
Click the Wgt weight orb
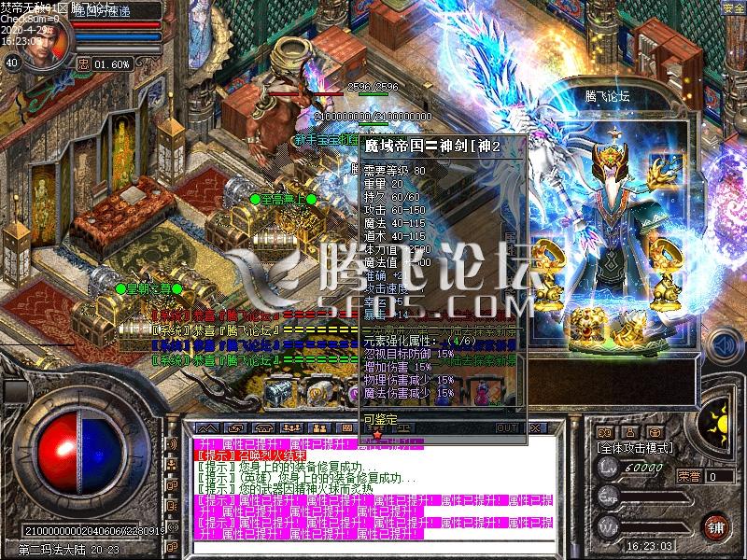click(x=609, y=527)
